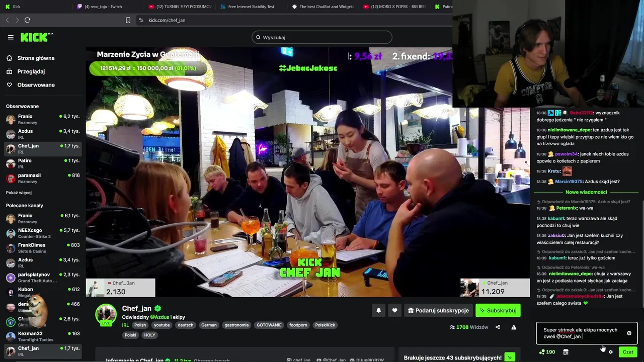The width and height of the screenshot is (644, 362).
Task: Click the Przeglądaj browse icon
Action: [9, 71]
